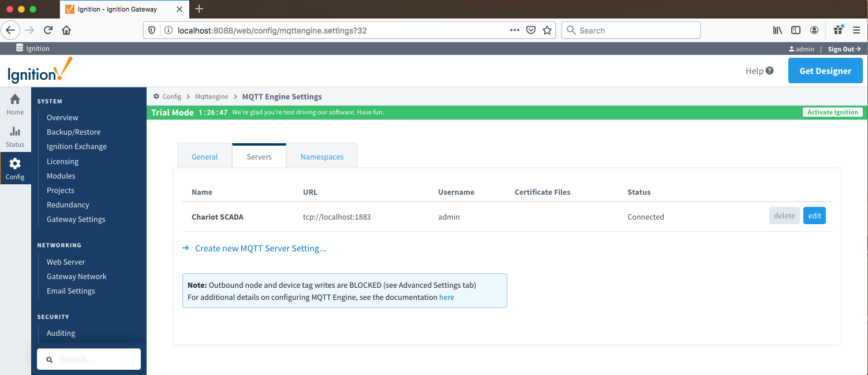Click the admin user link

coord(802,49)
